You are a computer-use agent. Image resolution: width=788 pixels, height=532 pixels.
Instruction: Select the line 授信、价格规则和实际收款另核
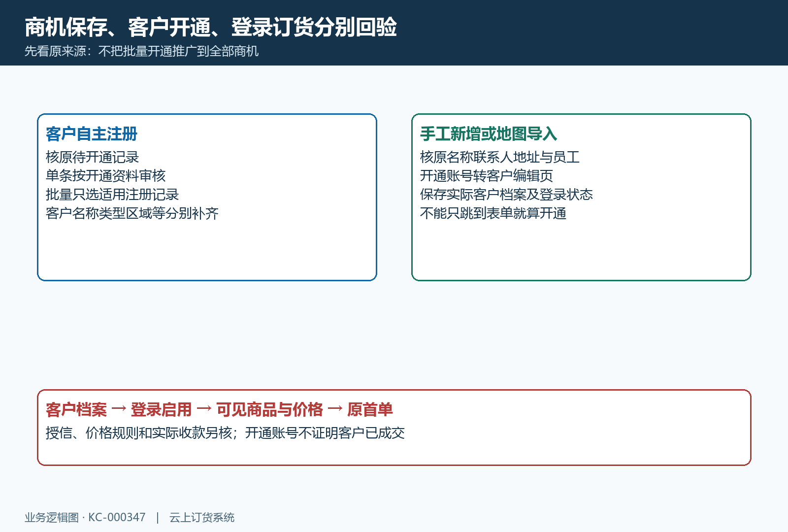pos(139,433)
